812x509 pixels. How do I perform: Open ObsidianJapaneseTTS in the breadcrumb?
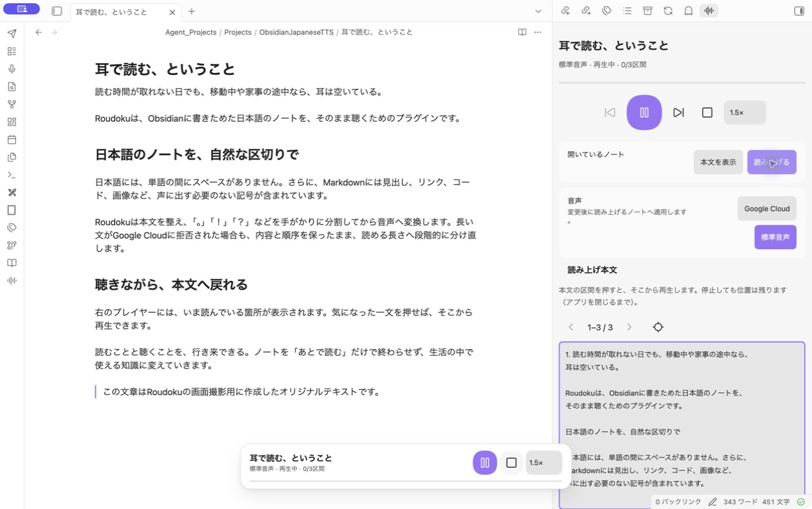coord(297,32)
